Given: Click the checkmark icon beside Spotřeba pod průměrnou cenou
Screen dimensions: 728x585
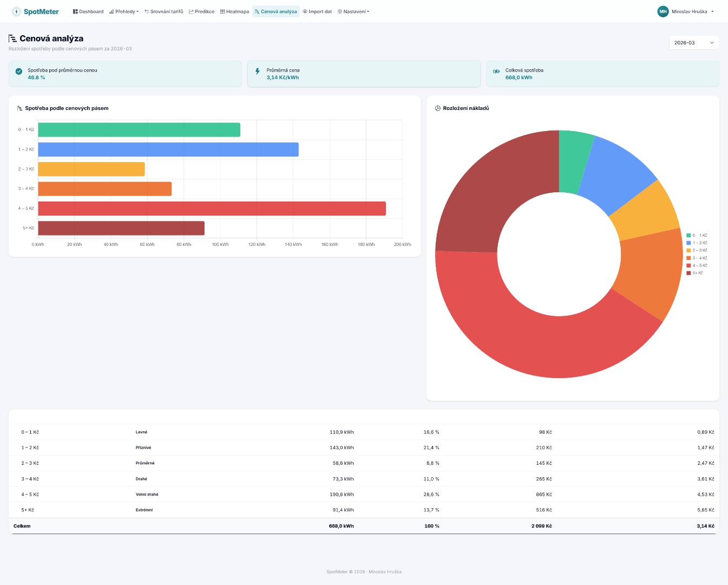Looking at the screenshot, I should [x=19, y=71].
